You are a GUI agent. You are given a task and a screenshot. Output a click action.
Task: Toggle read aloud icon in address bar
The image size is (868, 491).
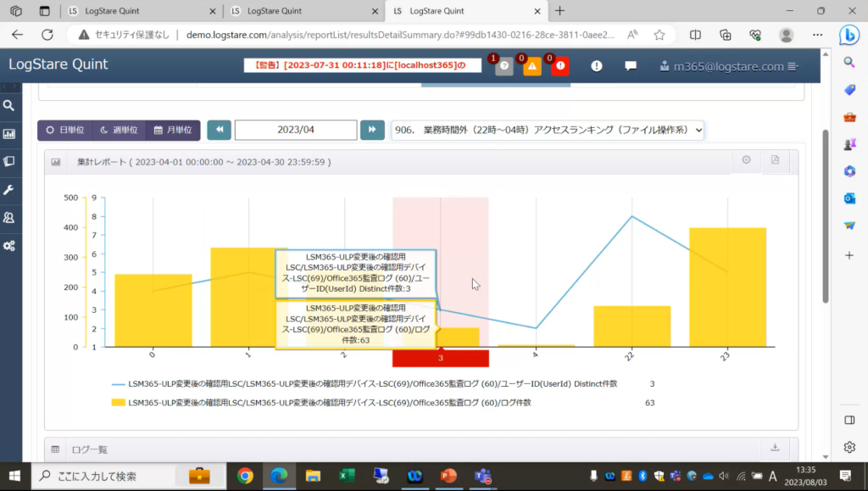tap(632, 35)
